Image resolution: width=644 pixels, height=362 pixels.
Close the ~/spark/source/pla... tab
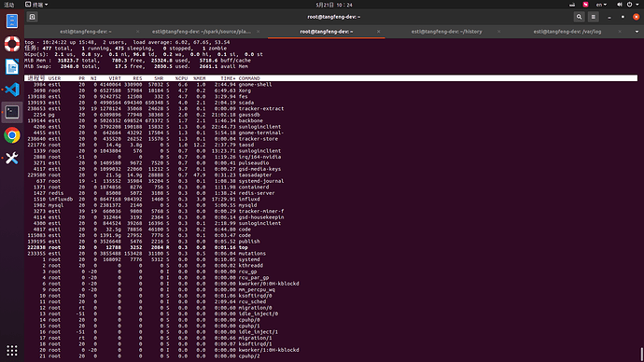[258, 32]
